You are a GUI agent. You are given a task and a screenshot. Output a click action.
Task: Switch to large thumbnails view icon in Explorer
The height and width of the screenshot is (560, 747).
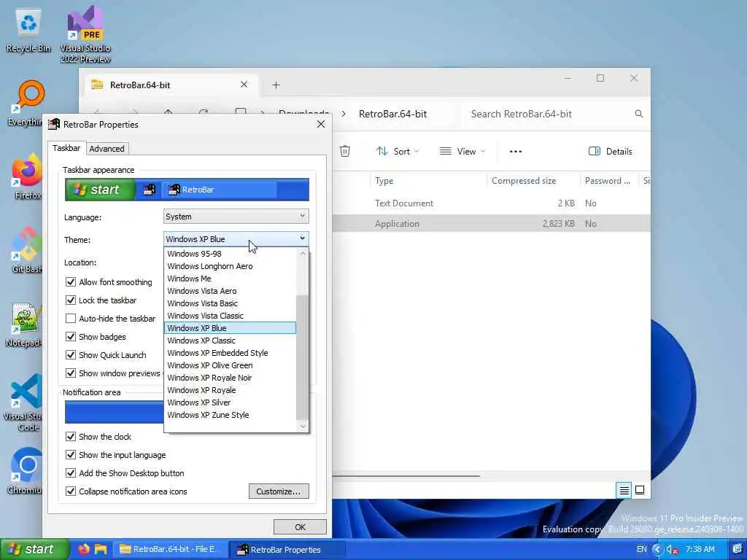point(640,490)
